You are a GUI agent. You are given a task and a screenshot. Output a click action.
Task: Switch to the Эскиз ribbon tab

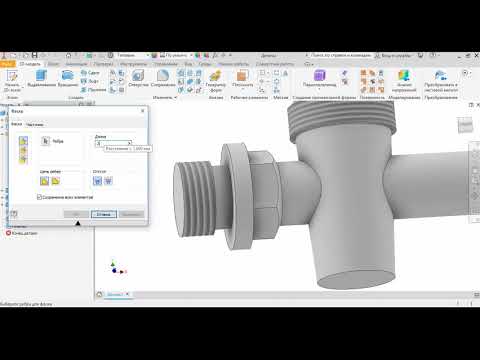53,64
